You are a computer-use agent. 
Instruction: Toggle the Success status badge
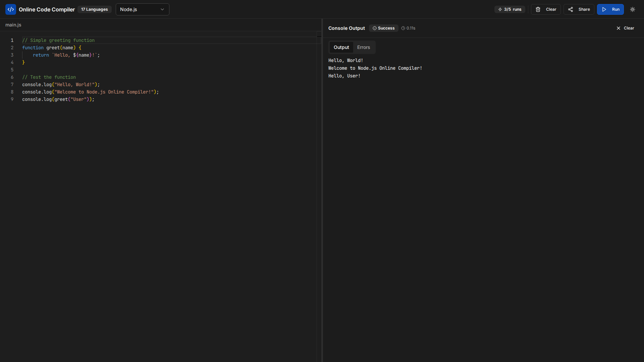point(383,28)
